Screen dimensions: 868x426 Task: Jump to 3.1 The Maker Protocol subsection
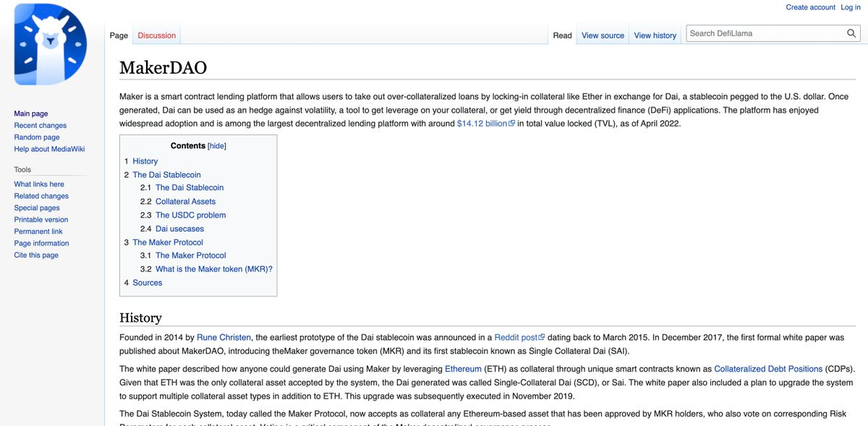(183, 255)
